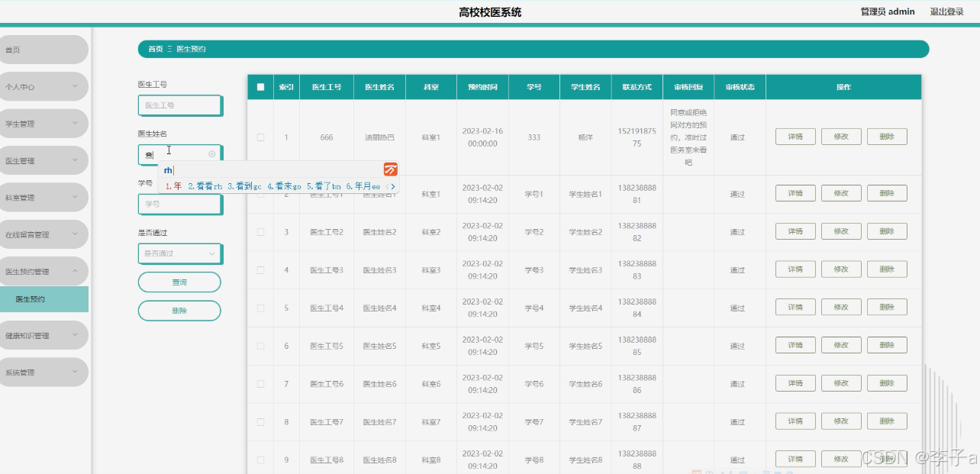Screen dimensions: 980x474
Task: Choose IME candidate 6.年月
Action: [363, 186]
